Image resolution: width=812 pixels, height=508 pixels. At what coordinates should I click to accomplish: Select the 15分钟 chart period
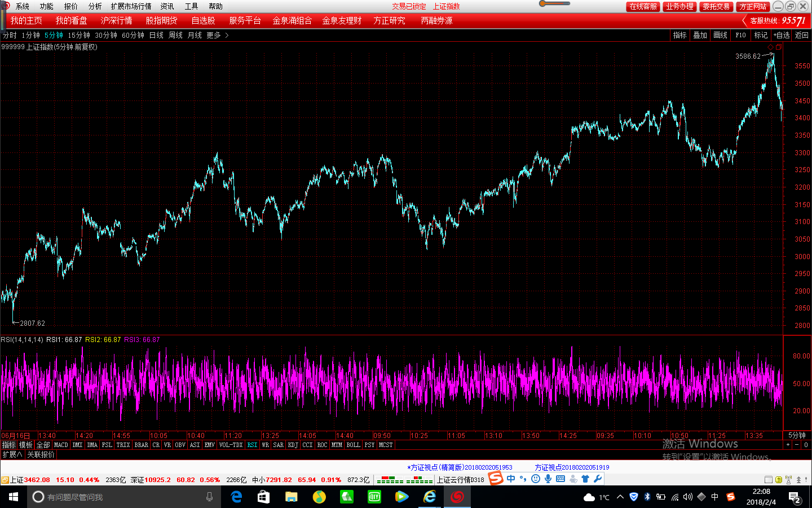click(x=79, y=35)
